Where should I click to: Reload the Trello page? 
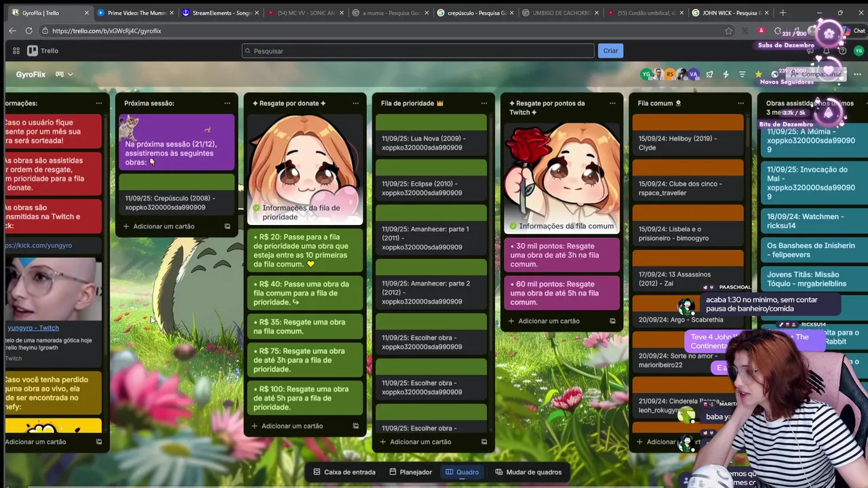click(x=28, y=30)
